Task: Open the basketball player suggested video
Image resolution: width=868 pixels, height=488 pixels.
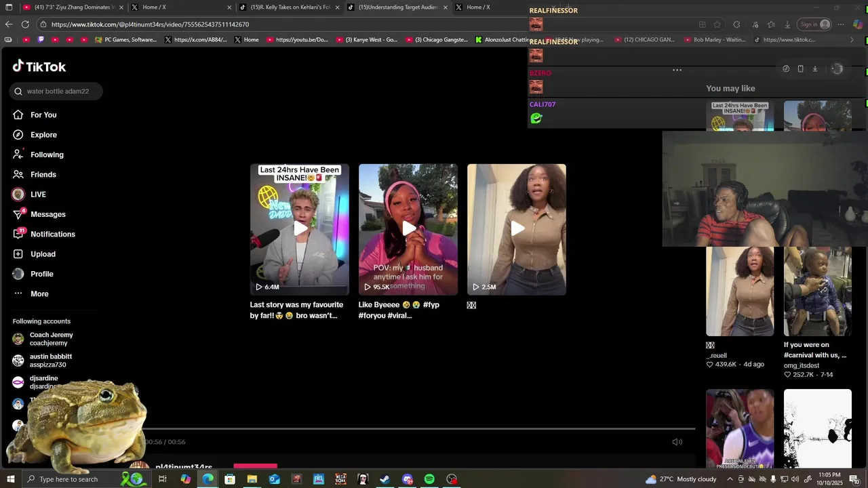Action: tap(740, 428)
